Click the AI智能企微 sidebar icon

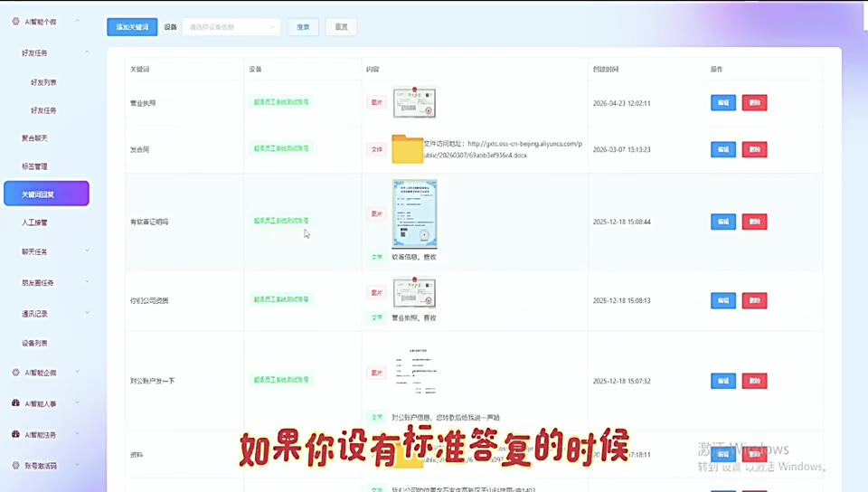[15, 373]
